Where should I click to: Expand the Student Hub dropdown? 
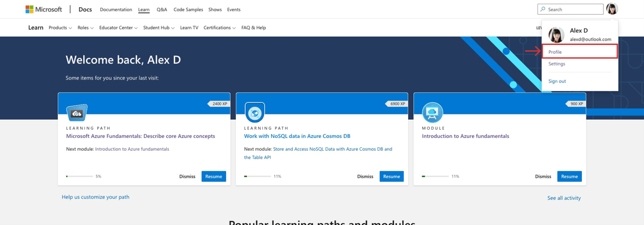pyautogui.click(x=159, y=28)
